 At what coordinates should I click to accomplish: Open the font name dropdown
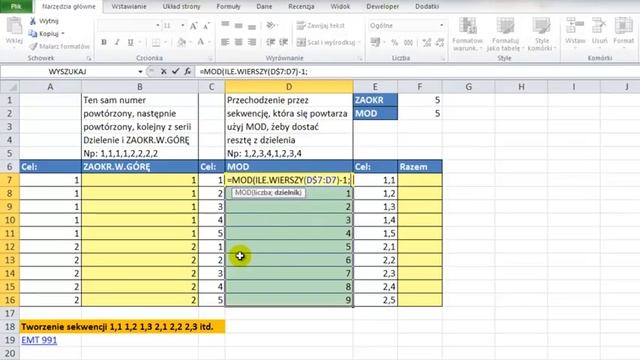coord(158,26)
